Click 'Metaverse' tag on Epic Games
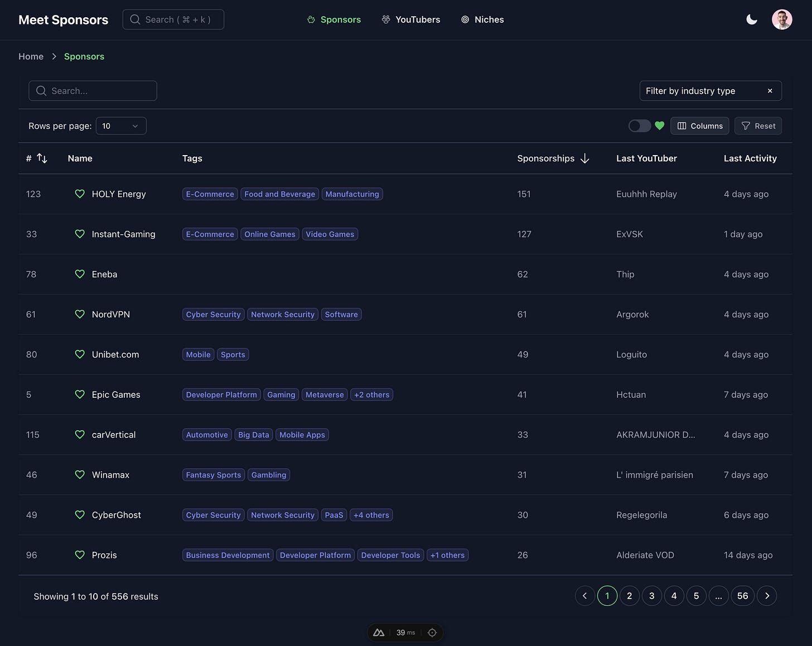The image size is (812, 646). [x=325, y=394]
